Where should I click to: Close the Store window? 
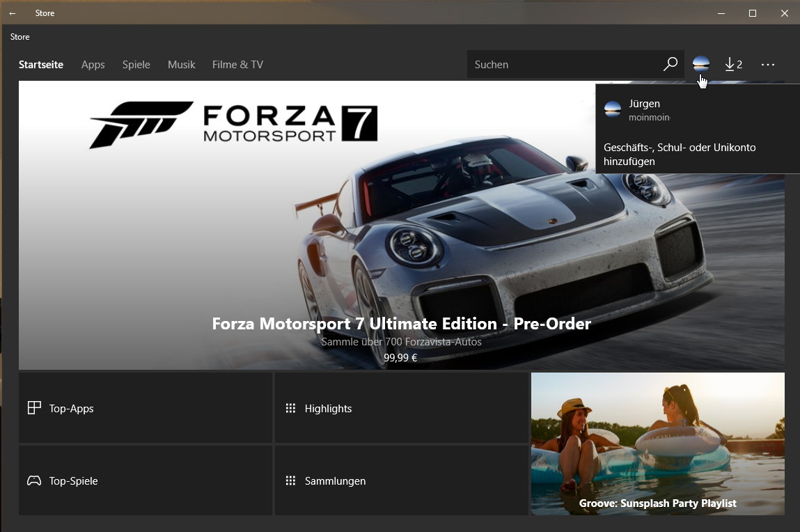[x=785, y=13]
